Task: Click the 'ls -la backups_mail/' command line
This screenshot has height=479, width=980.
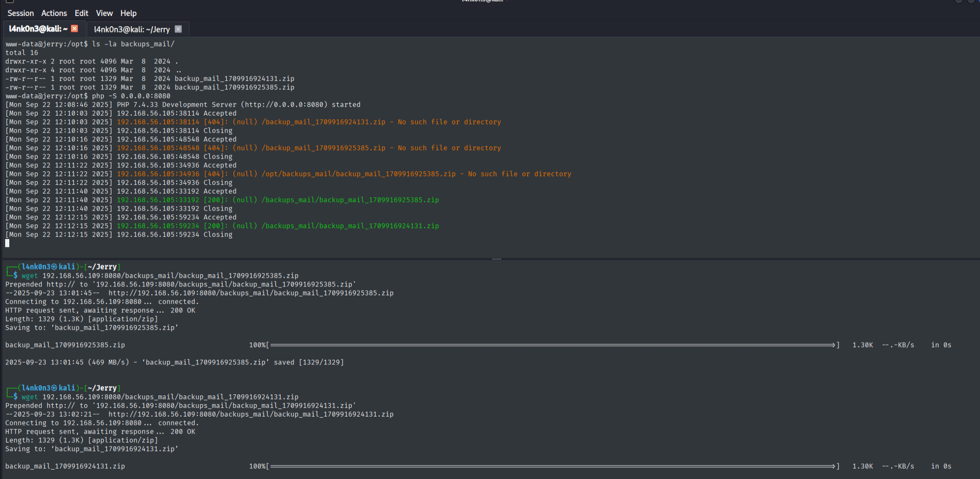Action: [133, 44]
